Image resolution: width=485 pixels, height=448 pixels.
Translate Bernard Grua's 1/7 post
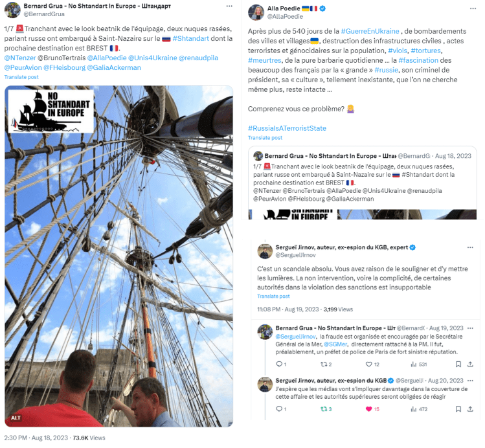[x=21, y=77]
